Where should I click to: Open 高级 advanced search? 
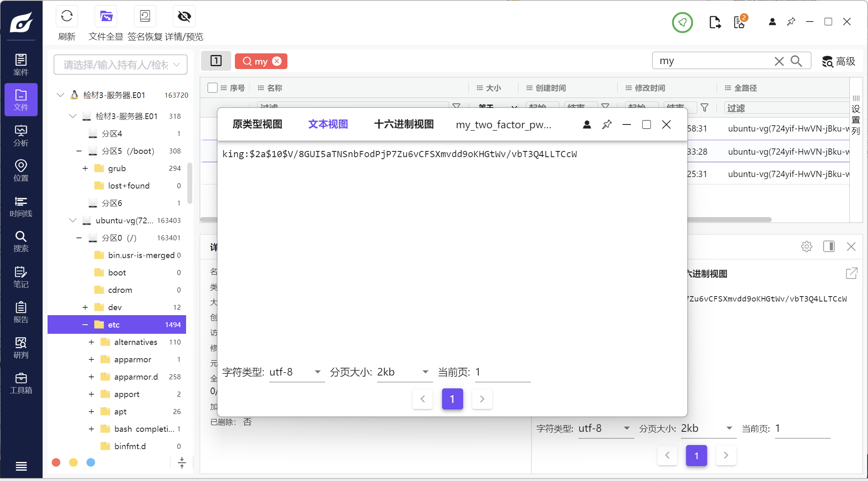839,61
